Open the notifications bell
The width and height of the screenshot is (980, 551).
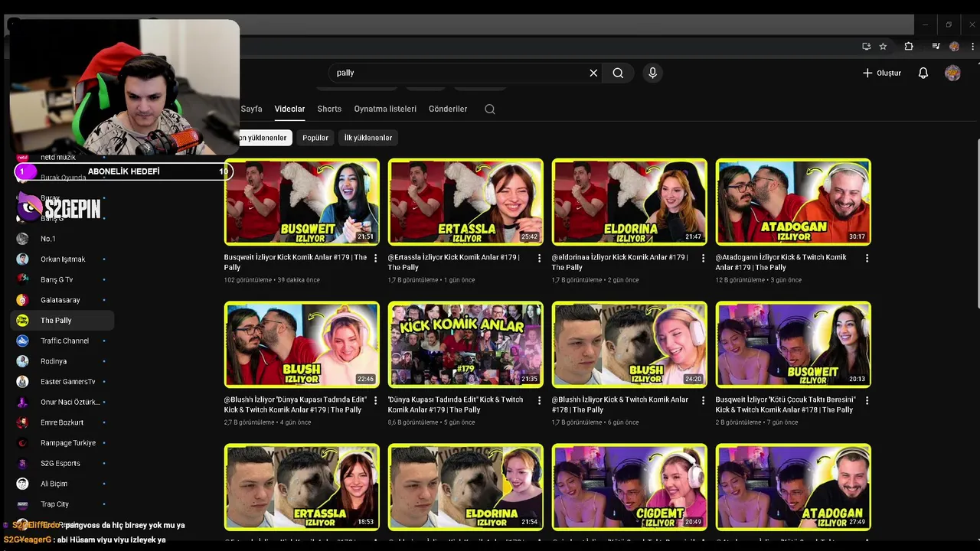click(923, 73)
